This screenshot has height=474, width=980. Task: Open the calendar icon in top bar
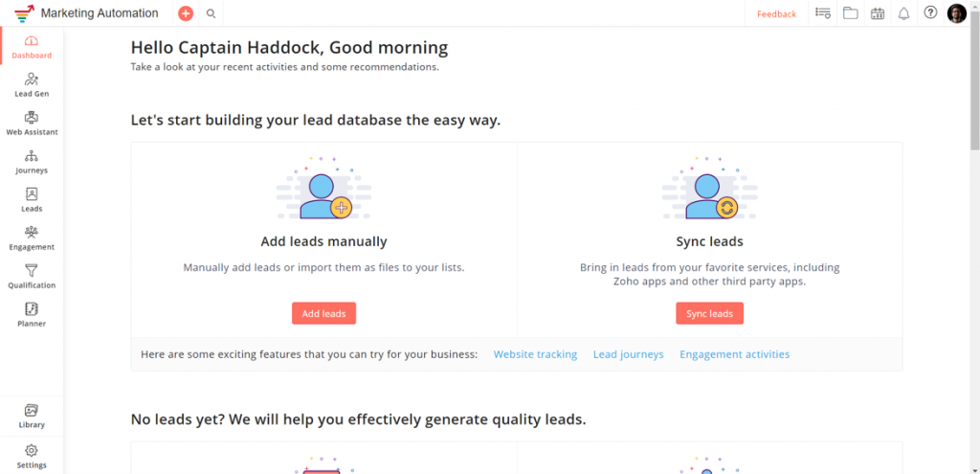[878, 13]
